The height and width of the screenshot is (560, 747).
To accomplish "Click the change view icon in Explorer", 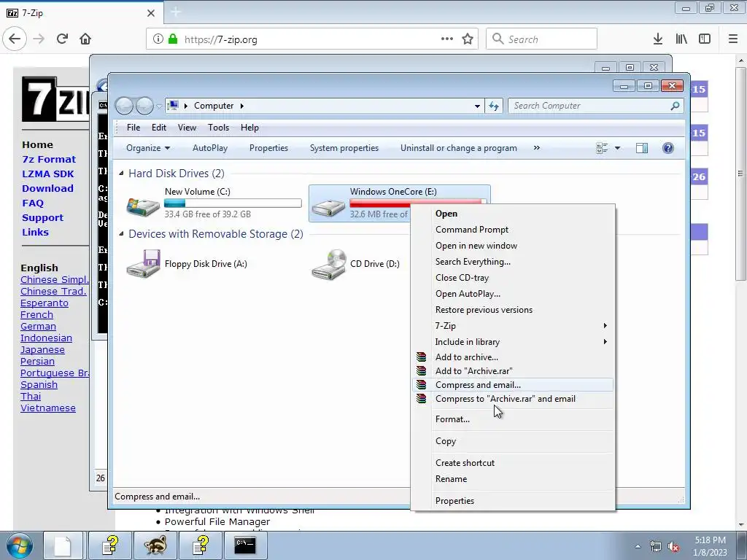I will (x=602, y=148).
